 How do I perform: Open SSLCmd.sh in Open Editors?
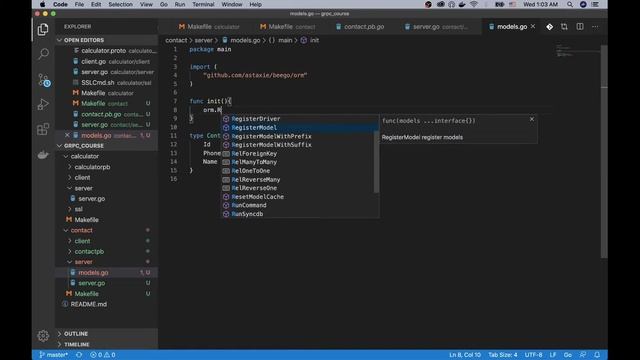(x=106, y=82)
